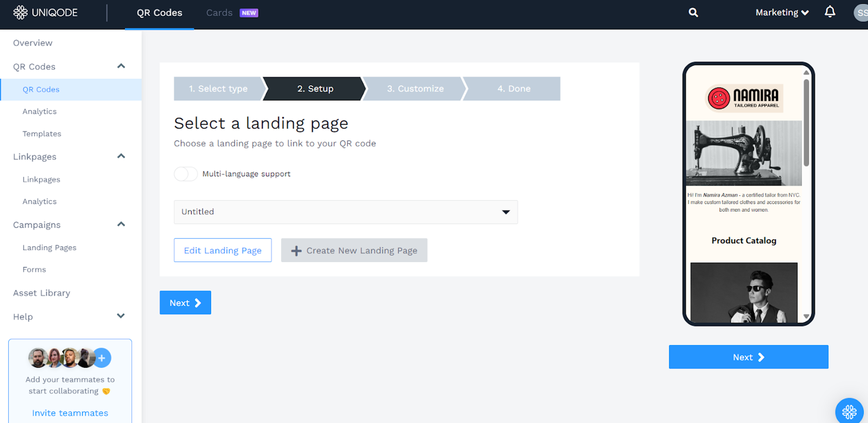Screen dimensions: 868x423
Task: Click the Namira Tailored Apparel logo in preview
Action: click(x=744, y=98)
